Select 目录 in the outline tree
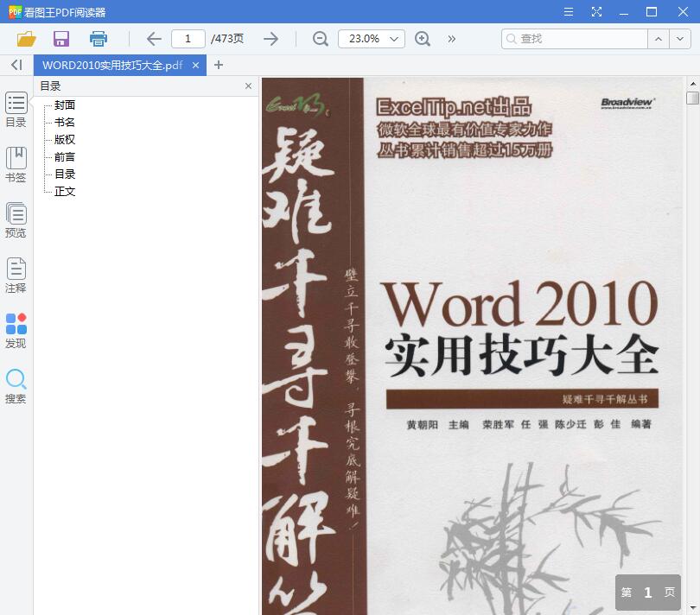This screenshot has width=700, height=615. coord(65,174)
